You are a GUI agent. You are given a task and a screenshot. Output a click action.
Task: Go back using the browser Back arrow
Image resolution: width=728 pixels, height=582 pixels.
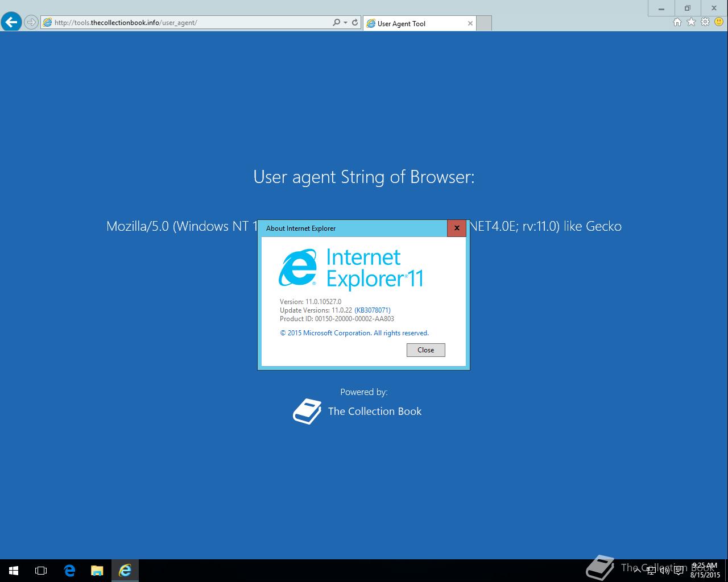11,22
